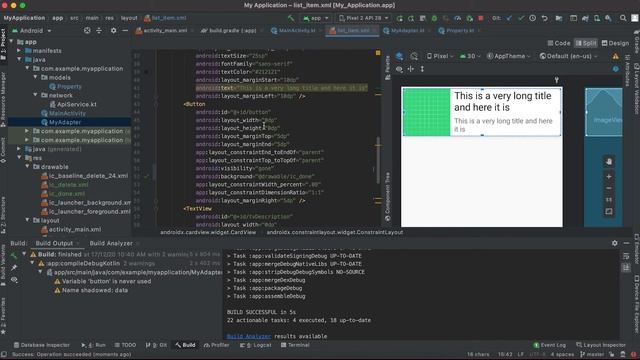This screenshot has width=640, height=360.
Task: Collapse the models package
Action: (x=36, y=78)
